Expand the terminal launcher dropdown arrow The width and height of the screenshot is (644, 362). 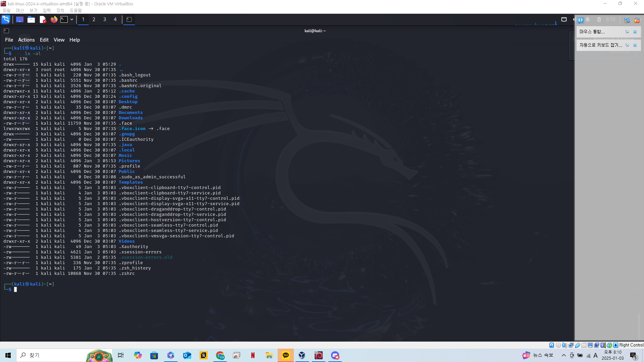click(x=72, y=19)
